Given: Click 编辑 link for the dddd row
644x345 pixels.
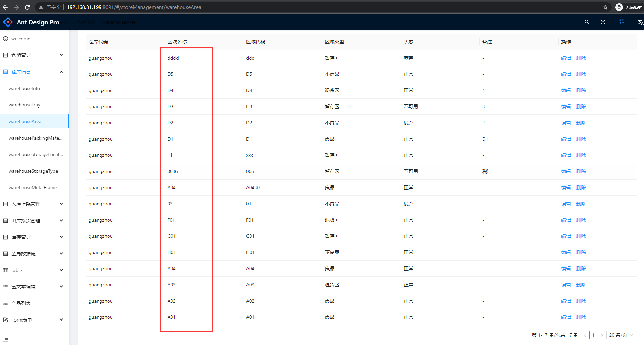Looking at the screenshot, I should point(566,58).
